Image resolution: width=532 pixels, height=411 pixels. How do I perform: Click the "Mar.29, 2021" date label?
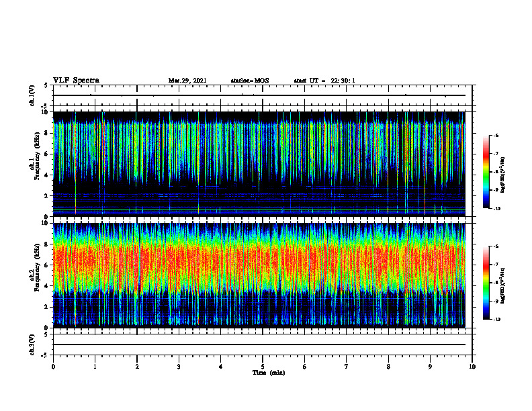pos(187,81)
